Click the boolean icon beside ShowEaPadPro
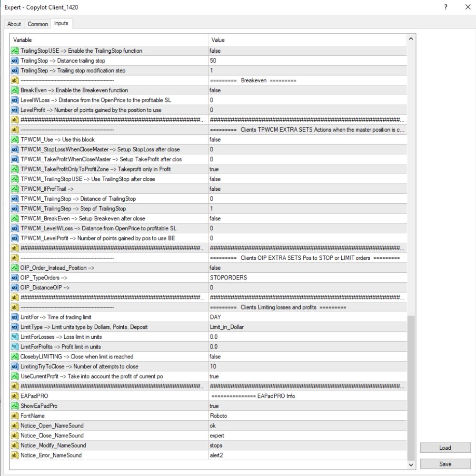Screen dimensions: 476x476 (15, 406)
